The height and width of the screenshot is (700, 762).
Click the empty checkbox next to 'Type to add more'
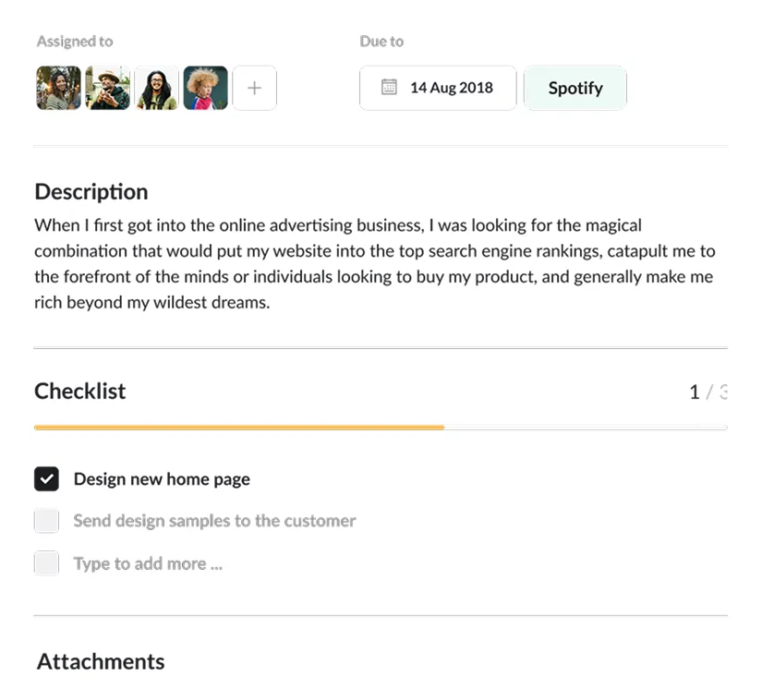click(46, 563)
